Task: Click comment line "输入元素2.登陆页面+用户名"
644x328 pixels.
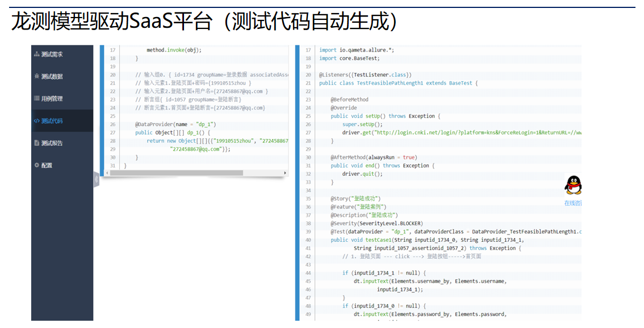Action: coord(202,91)
